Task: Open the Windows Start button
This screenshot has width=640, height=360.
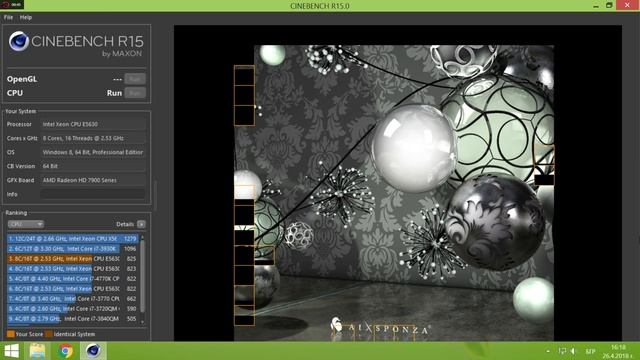Action: 11,351
